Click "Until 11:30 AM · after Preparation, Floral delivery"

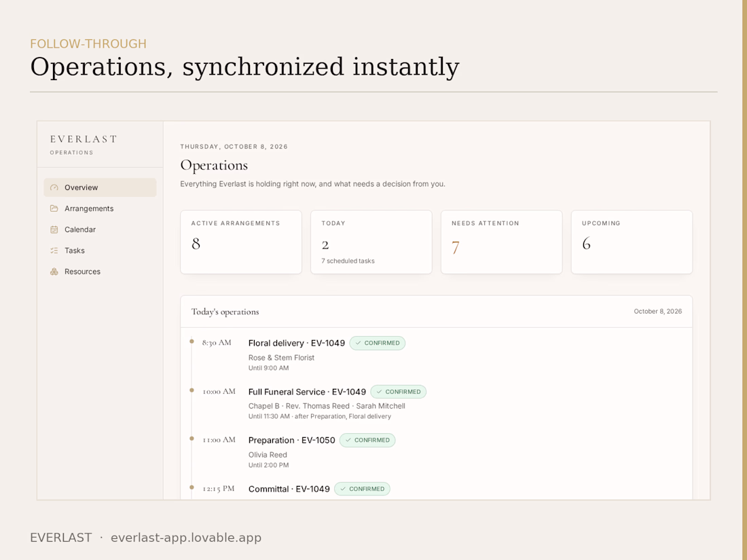point(320,417)
